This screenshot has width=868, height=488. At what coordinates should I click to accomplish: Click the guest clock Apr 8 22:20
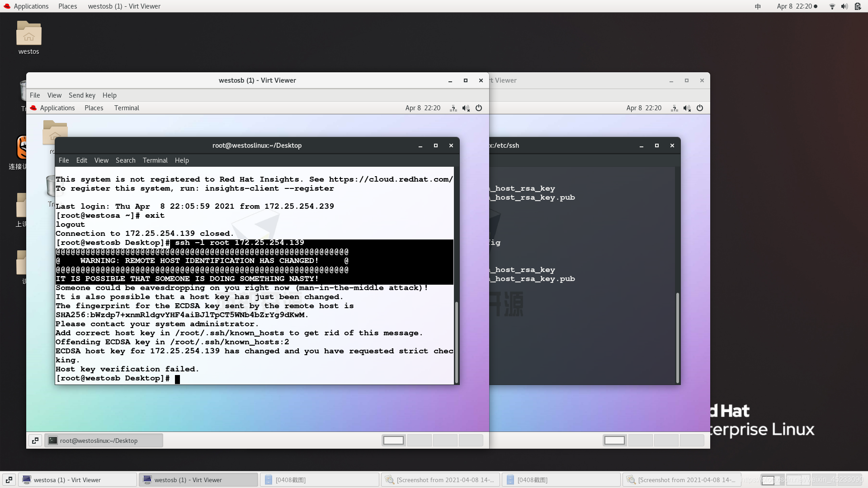click(x=423, y=108)
